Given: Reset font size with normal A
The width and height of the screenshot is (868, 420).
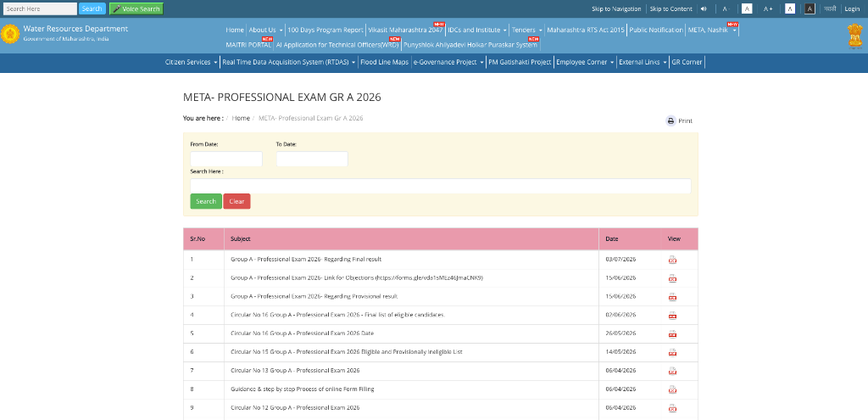Looking at the screenshot, I should coord(747,8).
